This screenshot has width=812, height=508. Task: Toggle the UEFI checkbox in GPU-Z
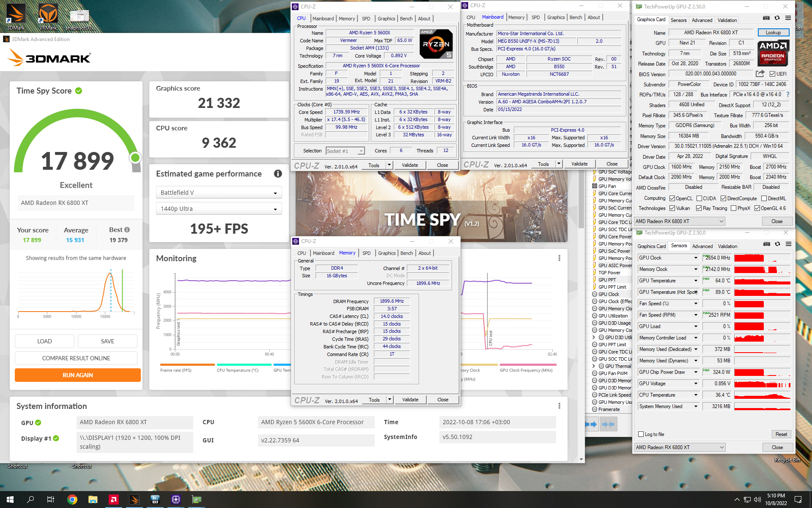(772, 74)
